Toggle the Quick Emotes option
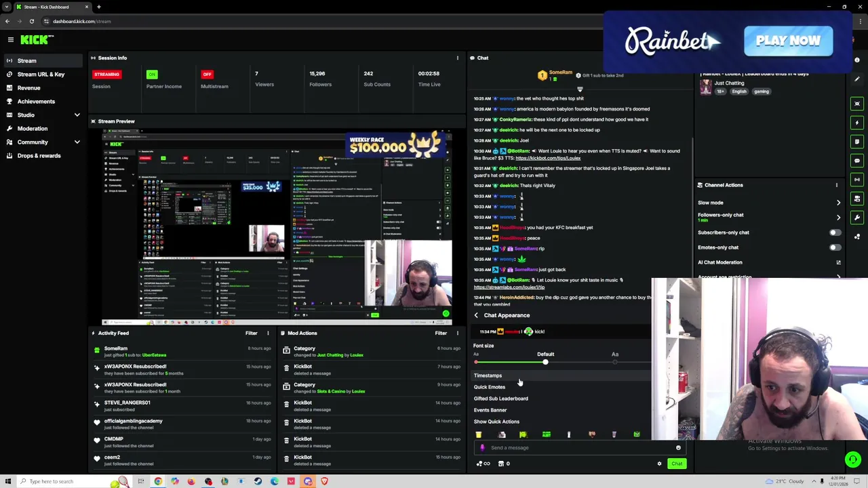Image resolution: width=868 pixels, height=488 pixels. click(x=561, y=387)
